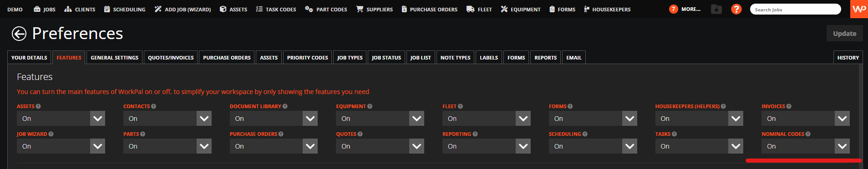Click the Assets cube icon
868x169 pixels.
[x=223, y=9]
